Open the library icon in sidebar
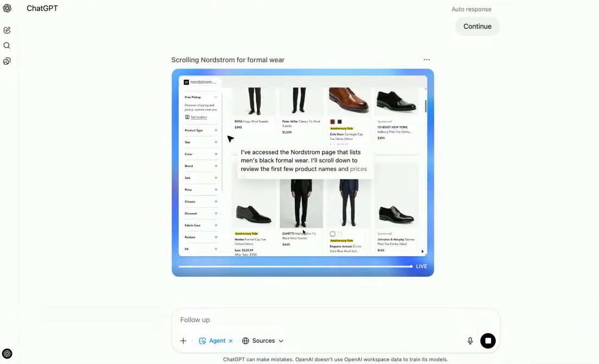Screen dimensions: 599x364 coord(7,61)
